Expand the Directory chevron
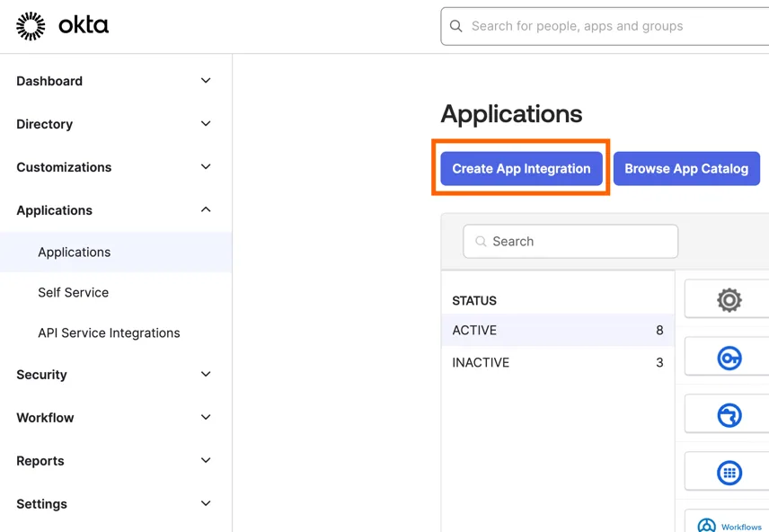This screenshot has height=532, width=769. click(x=206, y=124)
